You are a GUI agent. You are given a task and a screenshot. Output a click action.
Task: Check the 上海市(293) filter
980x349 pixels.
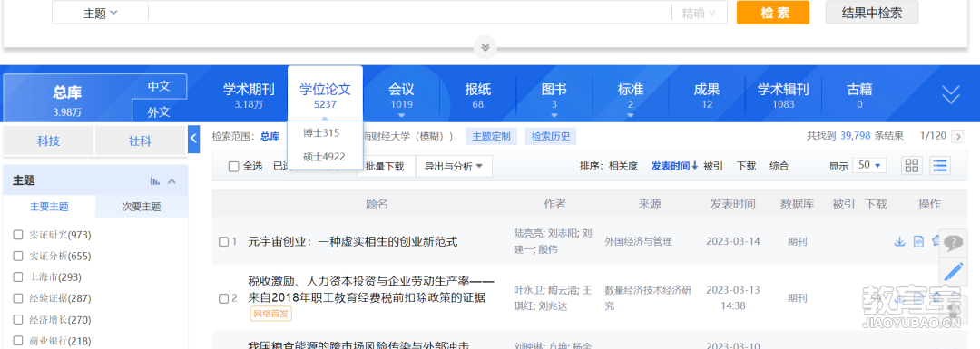[18, 277]
